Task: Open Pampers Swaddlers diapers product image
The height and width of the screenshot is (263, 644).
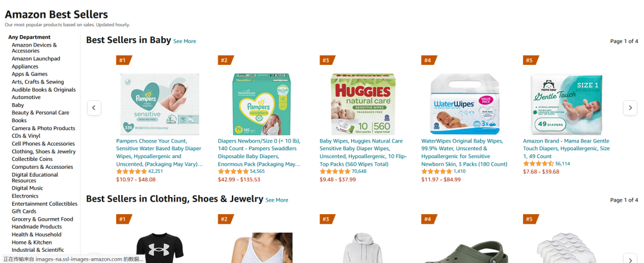Action: (261, 104)
